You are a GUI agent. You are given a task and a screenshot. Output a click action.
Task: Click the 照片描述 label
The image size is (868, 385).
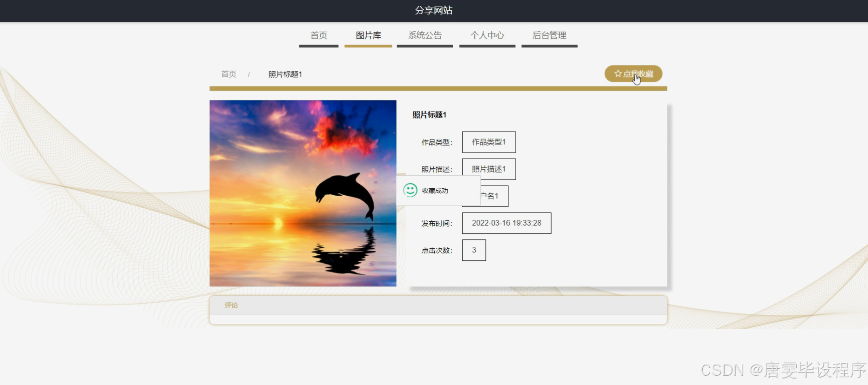[x=437, y=170]
